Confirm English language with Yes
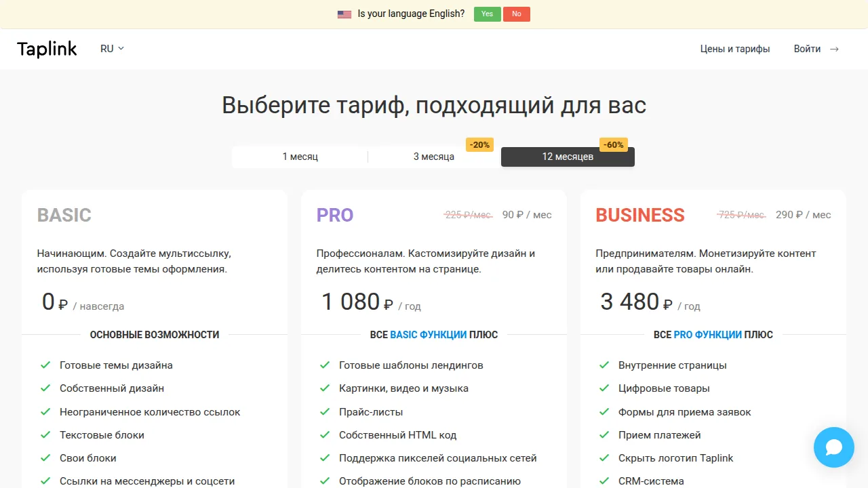 (x=488, y=14)
